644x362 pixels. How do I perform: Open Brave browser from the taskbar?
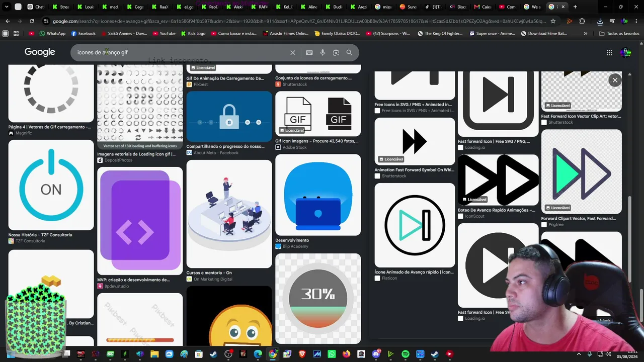(x=302, y=354)
